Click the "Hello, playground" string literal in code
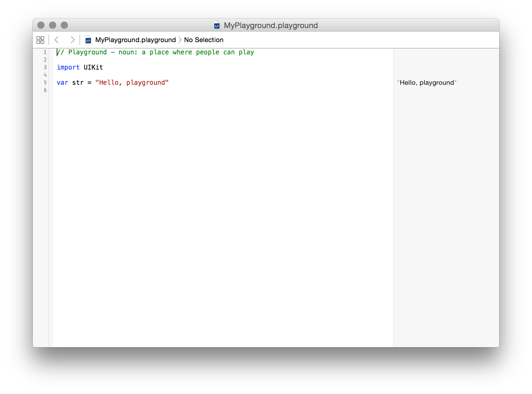Image resolution: width=532 pixels, height=394 pixels. coord(132,83)
